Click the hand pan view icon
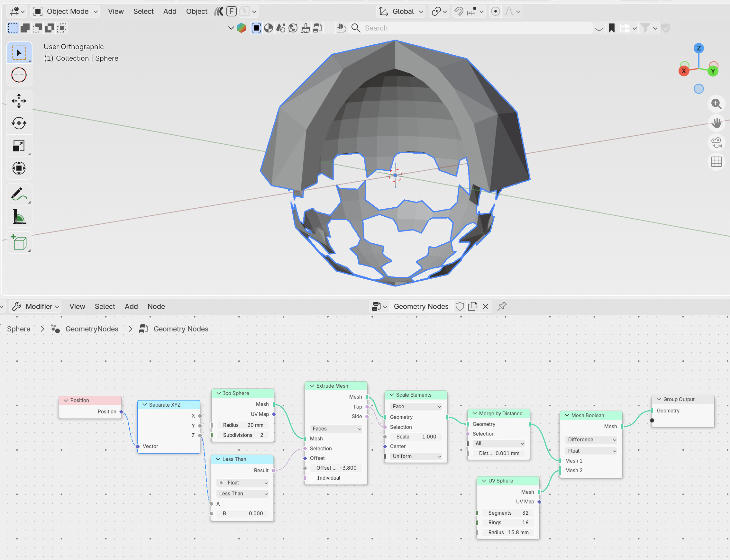 (716, 123)
